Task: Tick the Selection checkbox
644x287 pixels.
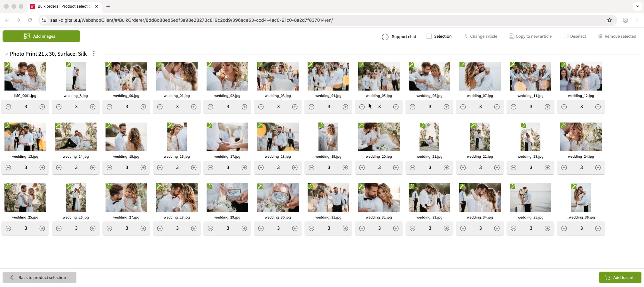Action: (429, 36)
